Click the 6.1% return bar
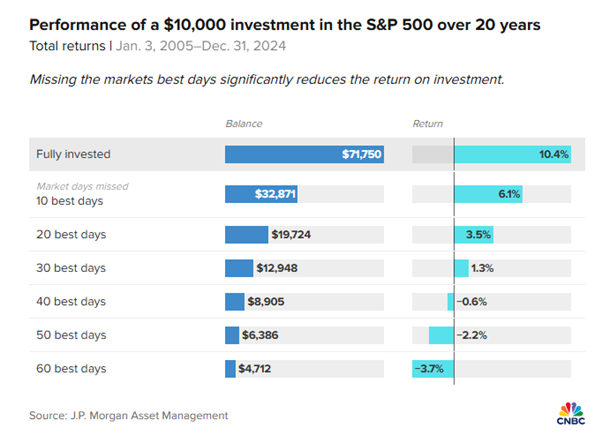The height and width of the screenshot is (443, 602). pyautogui.click(x=492, y=194)
